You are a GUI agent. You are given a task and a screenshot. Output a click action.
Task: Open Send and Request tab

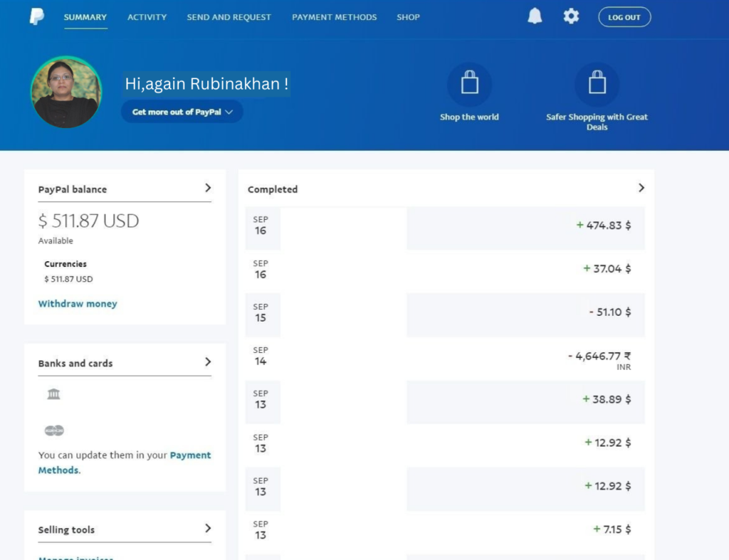tap(229, 17)
